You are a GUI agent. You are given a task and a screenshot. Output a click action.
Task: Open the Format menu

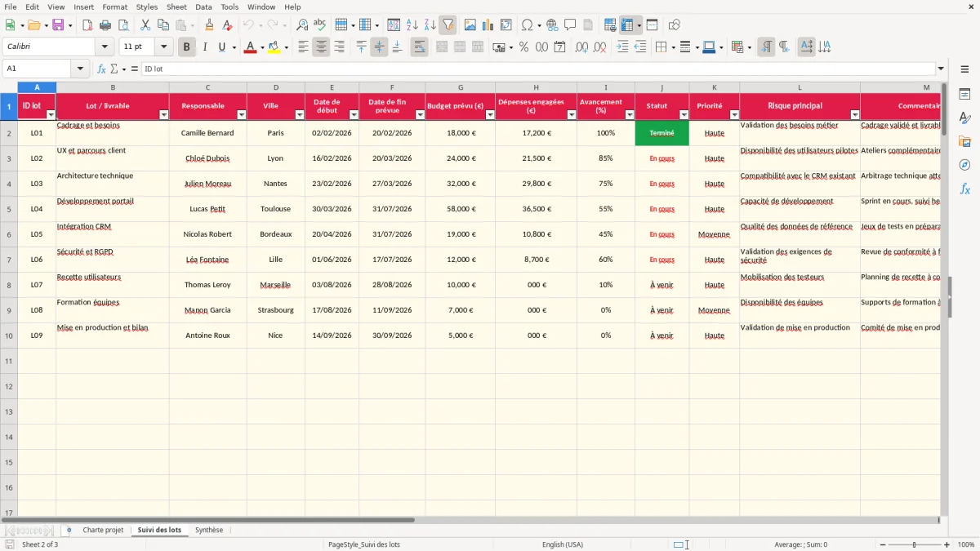pos(114,7)
